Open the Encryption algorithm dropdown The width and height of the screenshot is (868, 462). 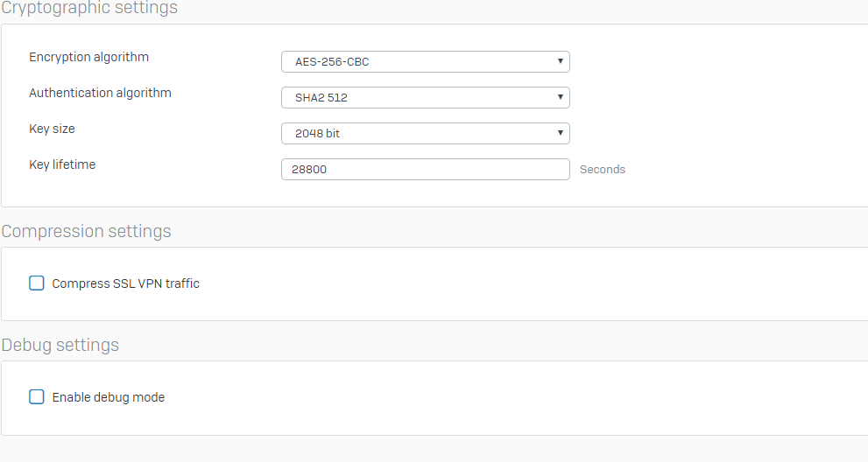pos(425,62)
